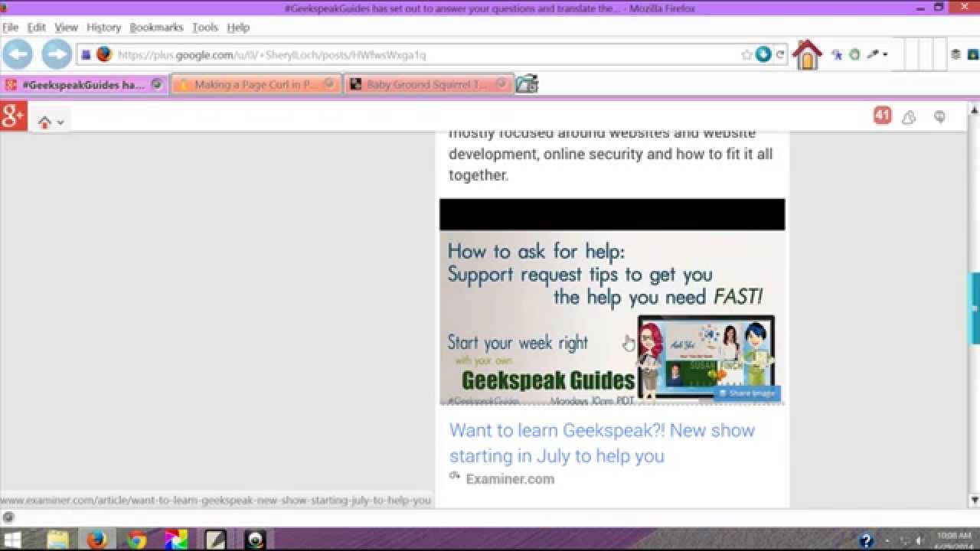Open the Help menu

(x=238, y=27)
